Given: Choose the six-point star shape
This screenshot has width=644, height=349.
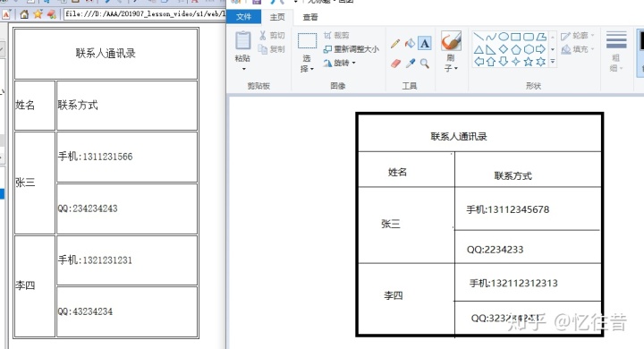Looking at the screenshot, I should pyautogui.click(x=541, y=62).
